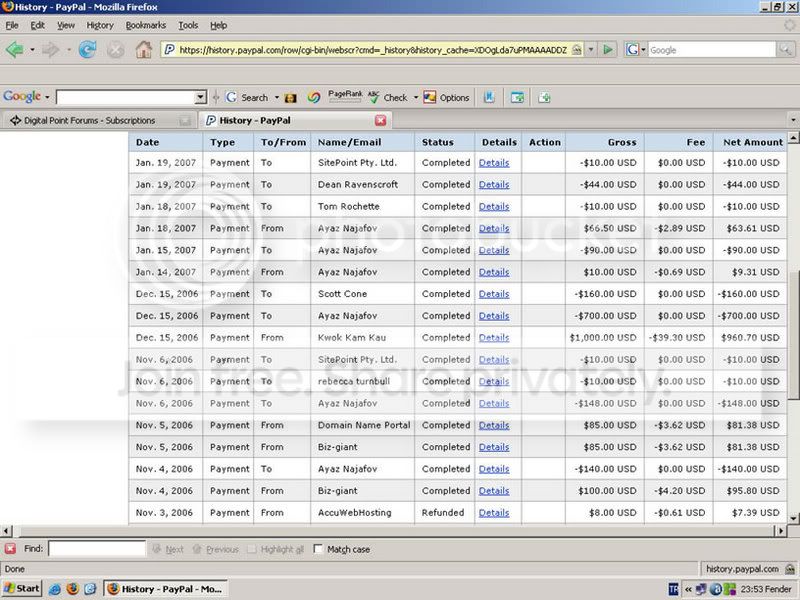Open Details for Scott Cone payment
Screen dimensions: 800x600
click(x=494, y=294)
